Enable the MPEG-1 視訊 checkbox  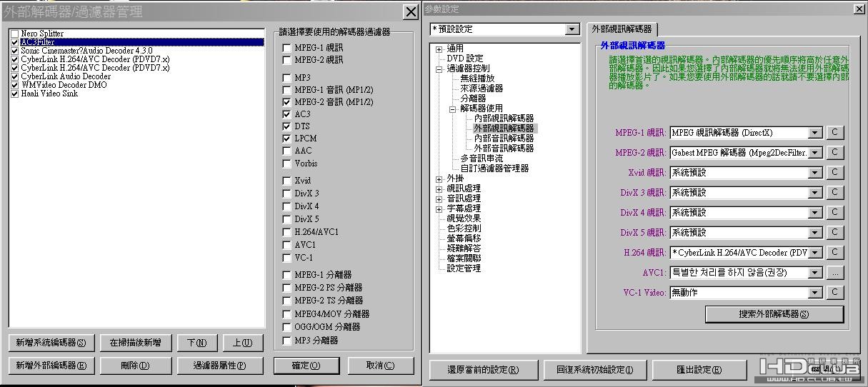286,47
